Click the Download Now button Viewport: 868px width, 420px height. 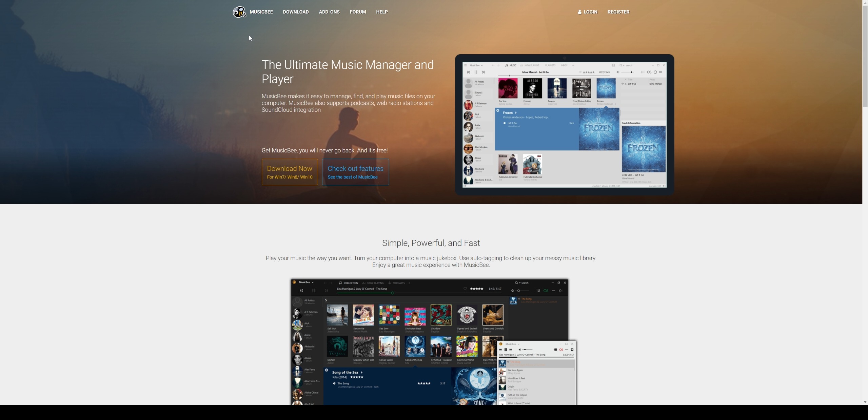tap(290, 172)
